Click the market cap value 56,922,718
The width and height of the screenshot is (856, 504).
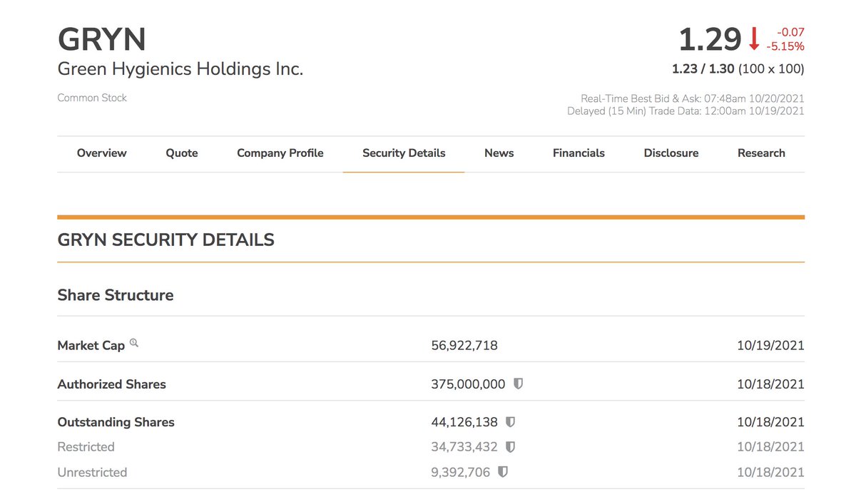(464, 346)
